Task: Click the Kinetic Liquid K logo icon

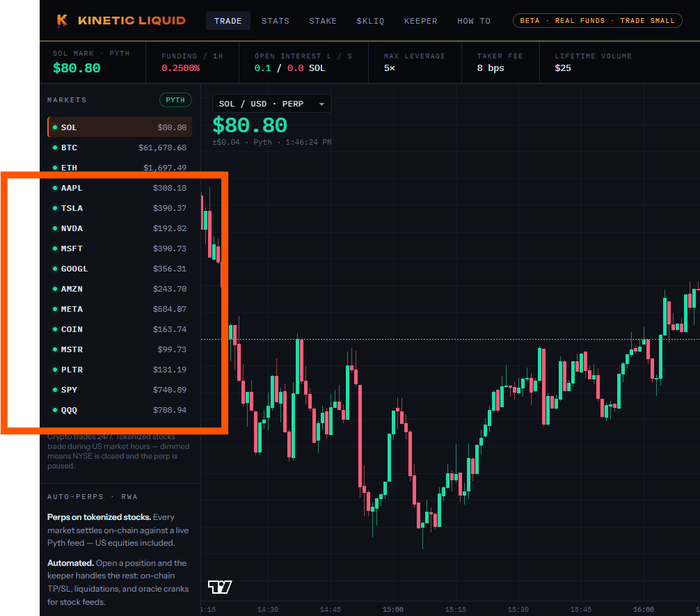Action: 62,20
